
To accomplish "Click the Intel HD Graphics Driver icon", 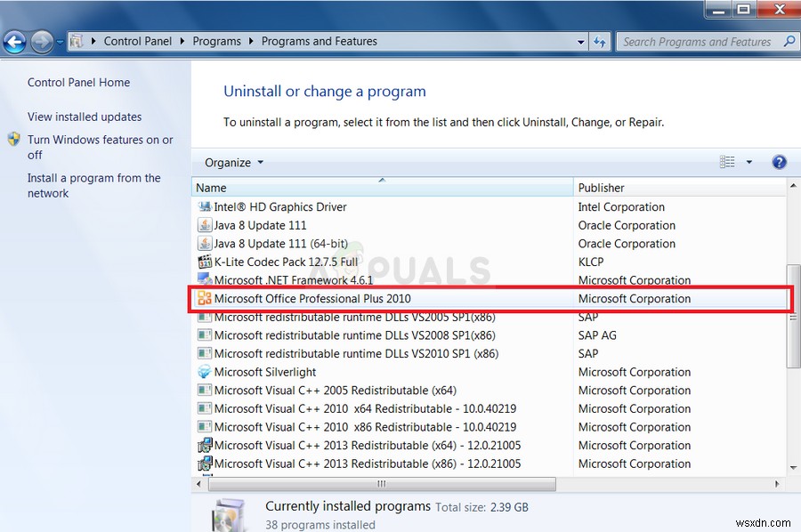I will [x=206, y=206].
